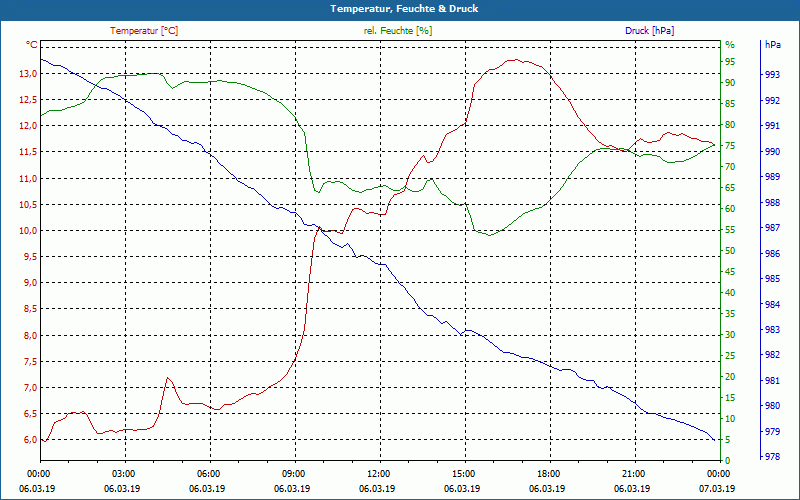This screenshot has height=500, width=800.
Task: Click the "85" tick on the green humidity axis
Action: (x=730, y=104)
